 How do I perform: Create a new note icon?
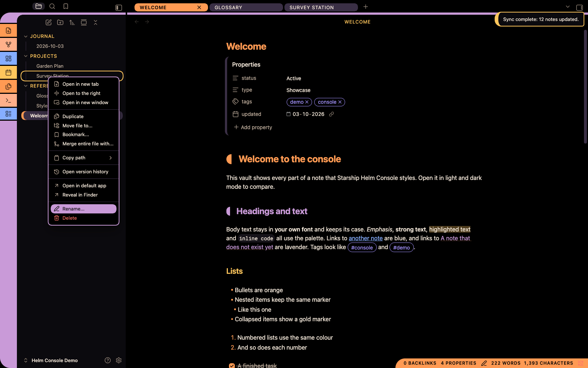coord(49,22)
